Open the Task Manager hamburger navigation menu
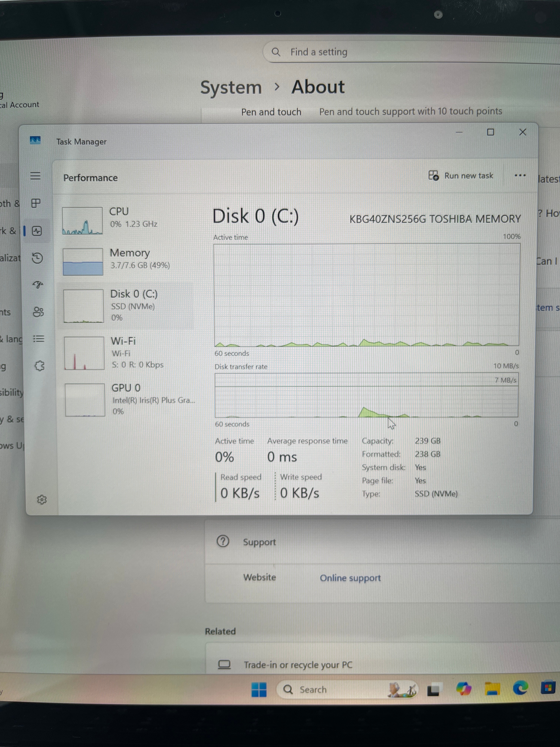This screenshot has height=747, width=560. click(35, 176)
